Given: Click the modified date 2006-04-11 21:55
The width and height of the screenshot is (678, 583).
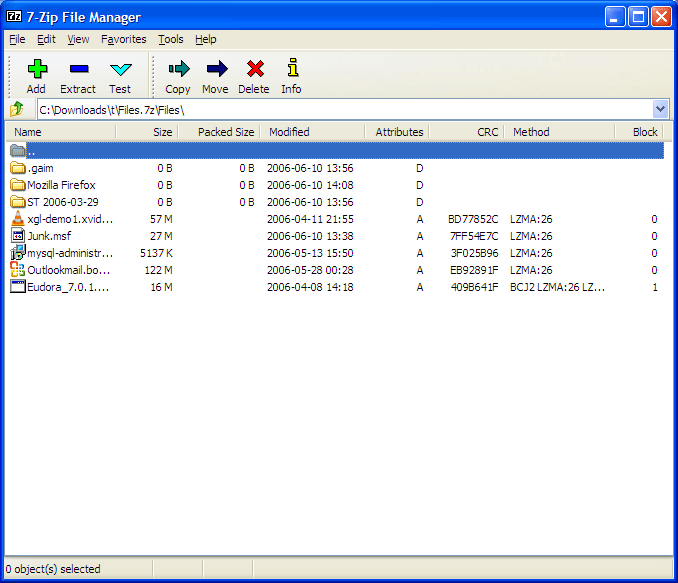Looking at the screenshot, I should [310, 219].
